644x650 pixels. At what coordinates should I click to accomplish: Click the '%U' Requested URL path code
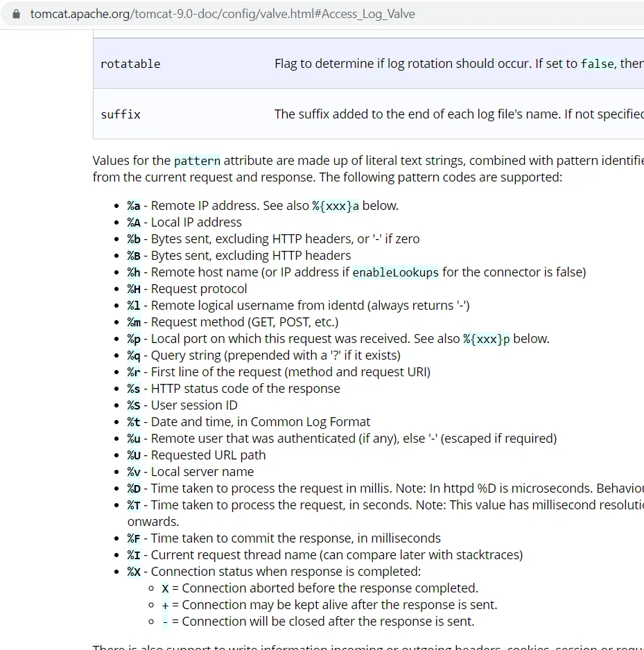(134, 455)
